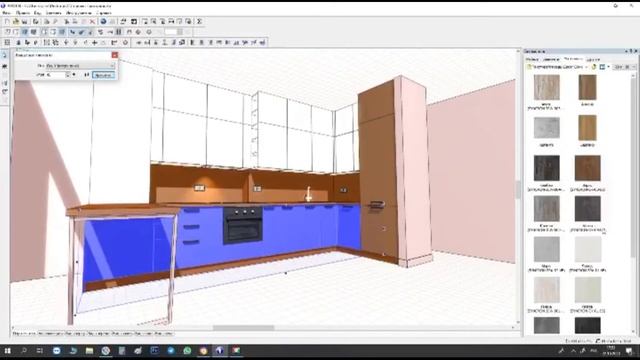Open Tools (Инструменты) menu

coord(79,13)
